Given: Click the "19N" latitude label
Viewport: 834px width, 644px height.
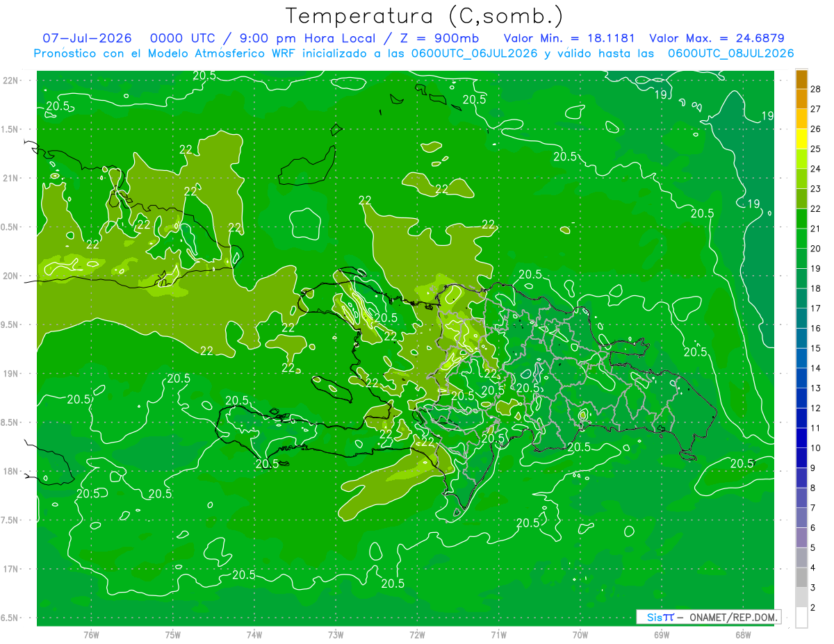Looking at the screenshot, I should tap(12, 374).
